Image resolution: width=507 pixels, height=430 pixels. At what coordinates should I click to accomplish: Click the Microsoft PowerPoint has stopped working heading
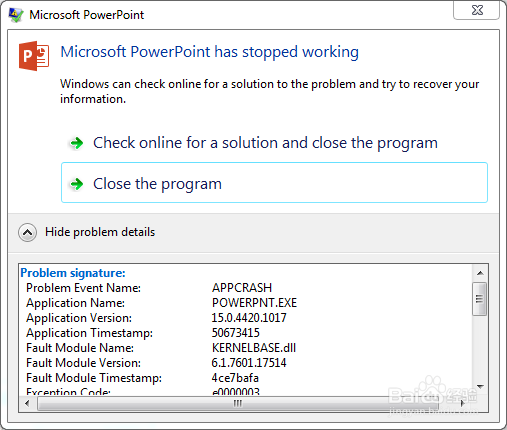(210, 52)
